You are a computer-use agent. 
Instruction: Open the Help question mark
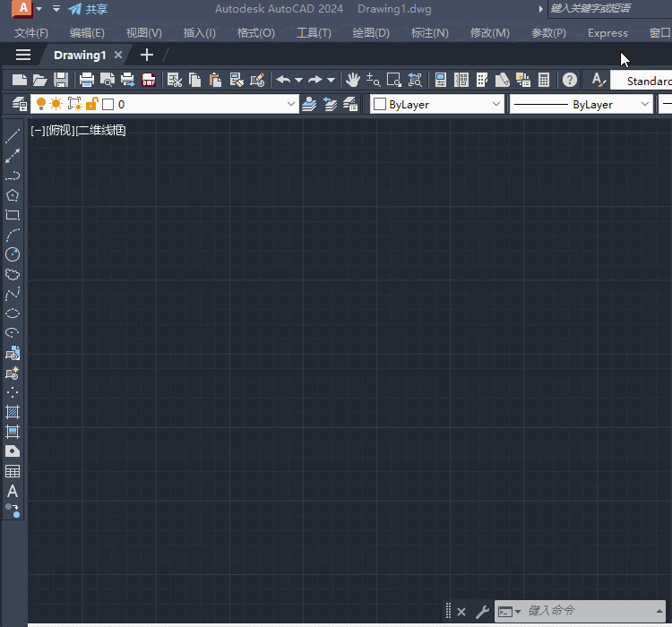[x=570, y=80]
